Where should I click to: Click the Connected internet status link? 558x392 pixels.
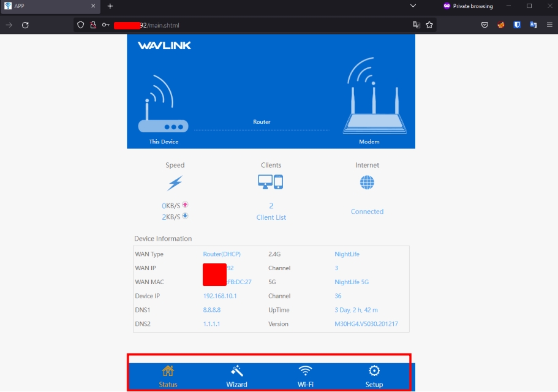pyautogui.click(x=367, y=211)
